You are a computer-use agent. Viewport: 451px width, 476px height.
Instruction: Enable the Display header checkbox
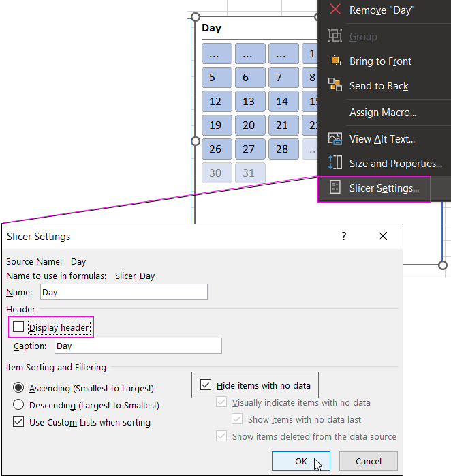click(18, 327)
